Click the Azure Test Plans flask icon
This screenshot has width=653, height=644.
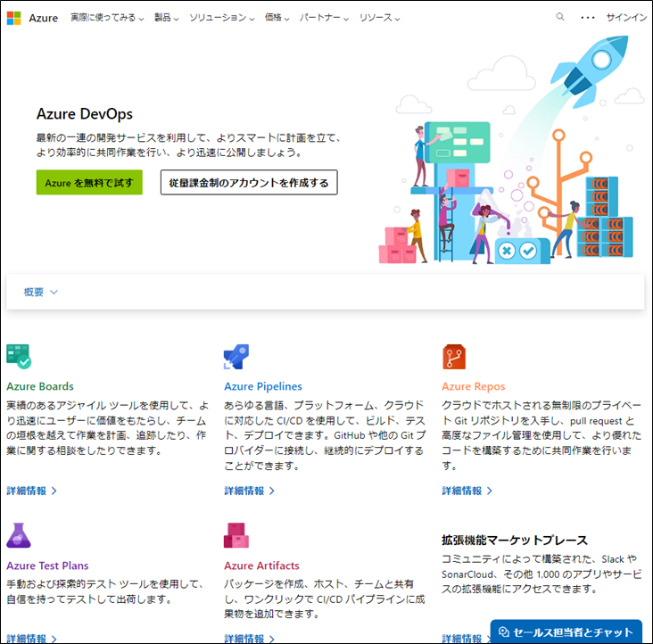[19, 535]
